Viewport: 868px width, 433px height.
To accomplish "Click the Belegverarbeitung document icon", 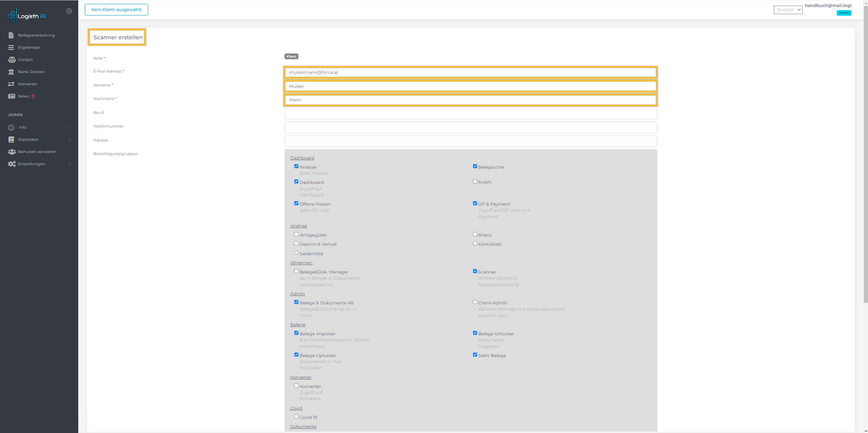I will (x=11, y=35).
